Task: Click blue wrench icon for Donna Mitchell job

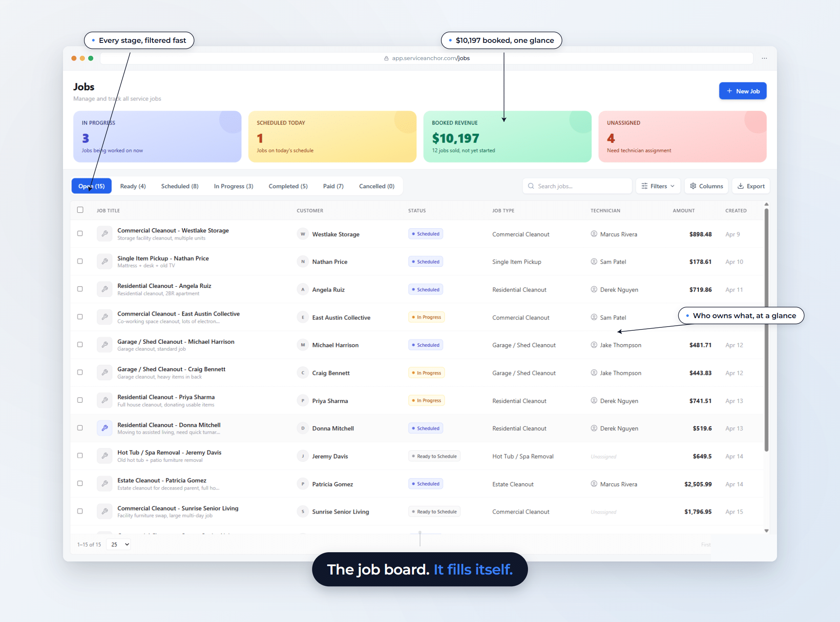Action: click(105, 428)
